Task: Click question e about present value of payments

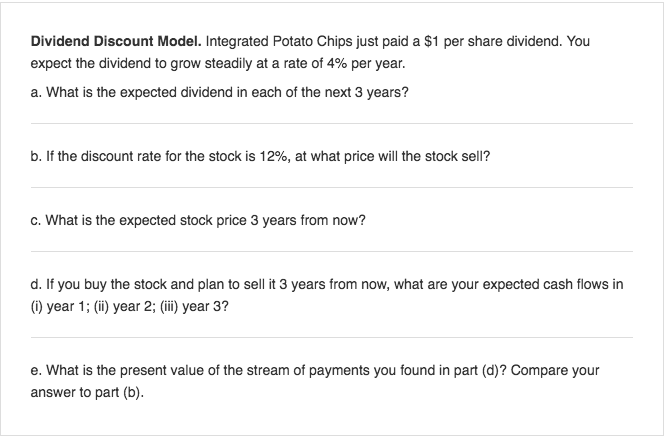Action: tap(315, 381)
